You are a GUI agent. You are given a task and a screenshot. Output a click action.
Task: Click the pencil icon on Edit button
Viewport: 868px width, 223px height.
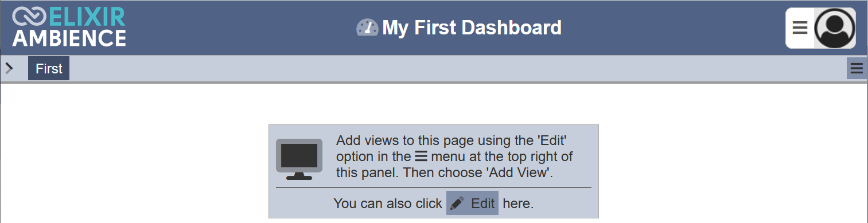457,203
